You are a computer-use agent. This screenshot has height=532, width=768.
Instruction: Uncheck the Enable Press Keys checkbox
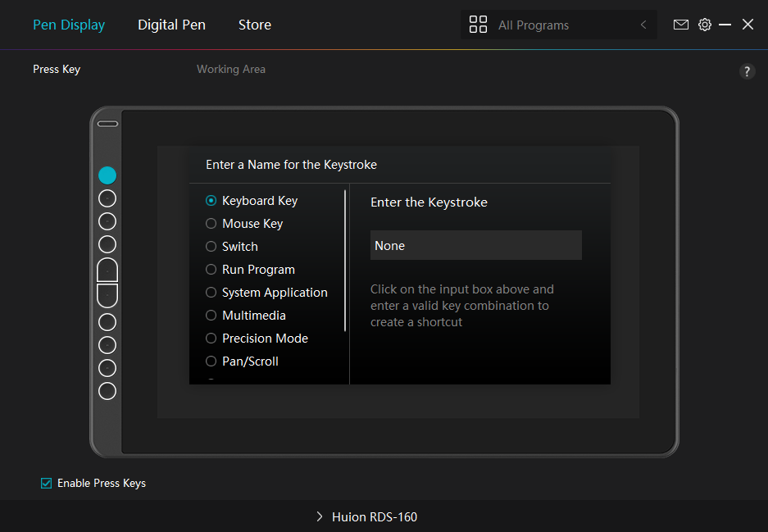click(47, 483)
